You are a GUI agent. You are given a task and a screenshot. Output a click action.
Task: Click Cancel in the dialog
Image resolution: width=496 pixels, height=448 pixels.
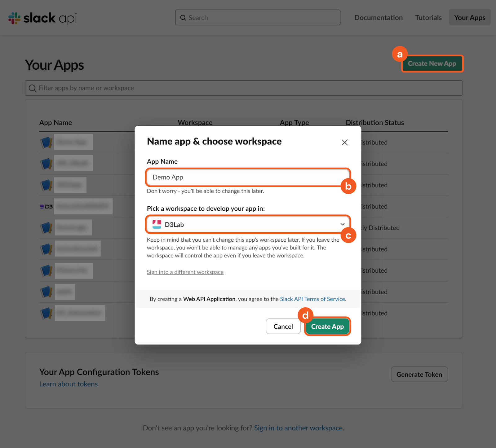point(283,327)
